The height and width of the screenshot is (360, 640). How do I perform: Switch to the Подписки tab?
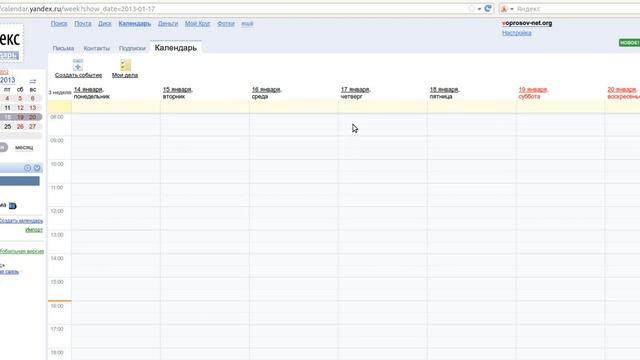click(x=132, y=48)
